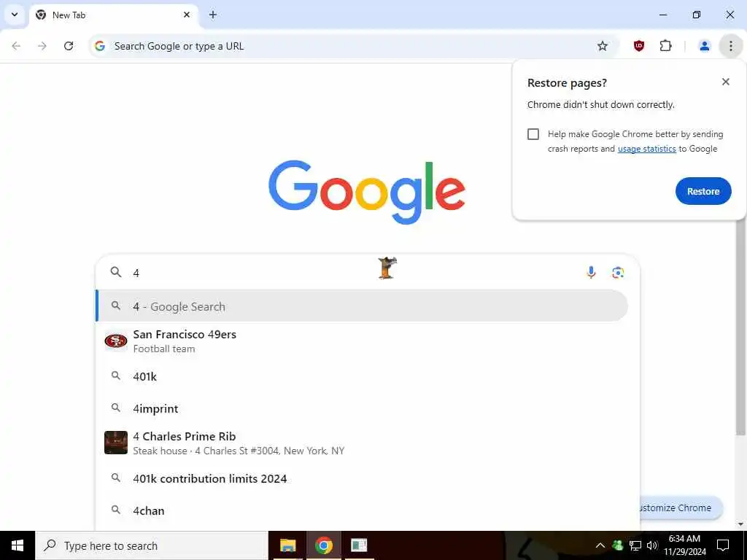
Task: Close the New Tab tab
Action: tap(187, 15)
